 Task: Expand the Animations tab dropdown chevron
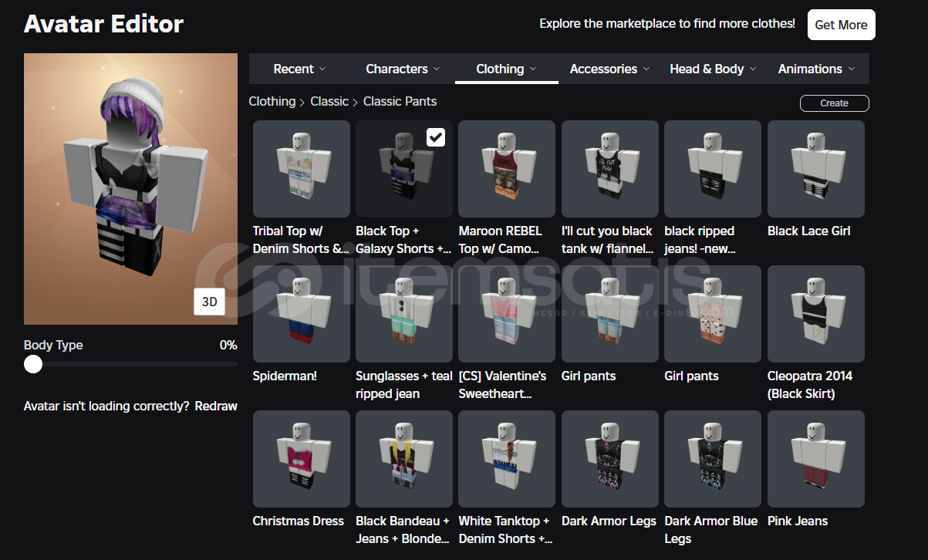[x=852, y=69]
